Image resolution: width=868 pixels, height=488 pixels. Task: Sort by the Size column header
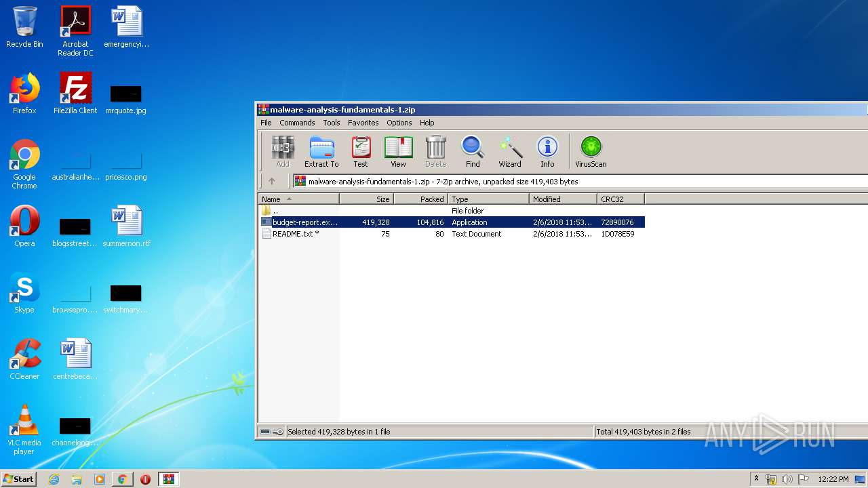pos(367,199)
